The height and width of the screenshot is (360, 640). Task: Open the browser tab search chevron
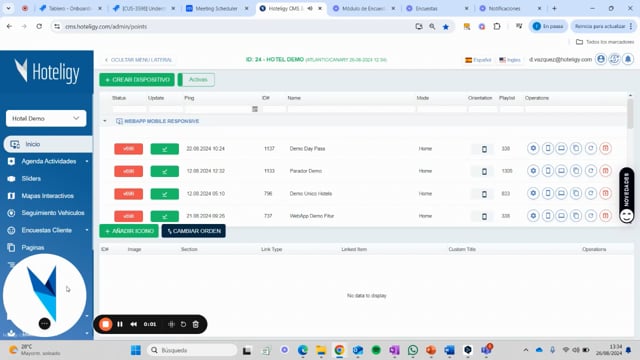pos(8,8)
